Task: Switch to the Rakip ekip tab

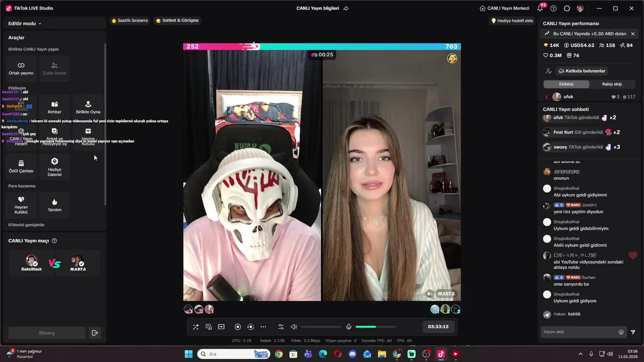Action: point(612,84)
